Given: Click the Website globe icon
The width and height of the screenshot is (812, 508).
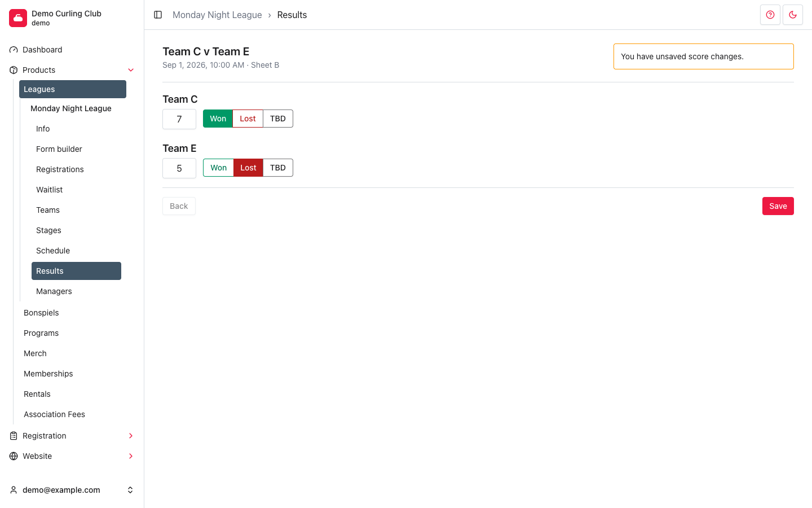Looking at the screenshot, I should (14, 456).
